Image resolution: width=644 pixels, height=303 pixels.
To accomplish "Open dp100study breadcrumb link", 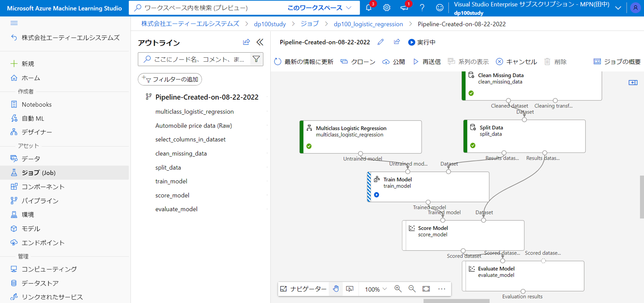I will (270, 24).
